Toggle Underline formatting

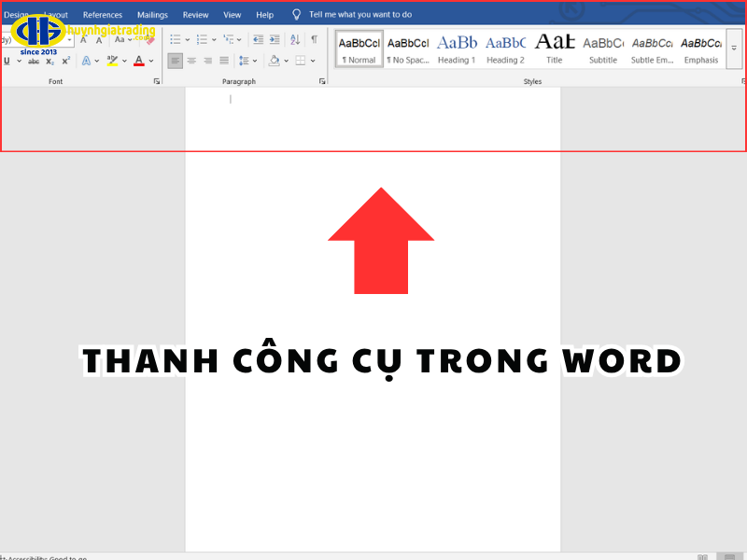8,61
